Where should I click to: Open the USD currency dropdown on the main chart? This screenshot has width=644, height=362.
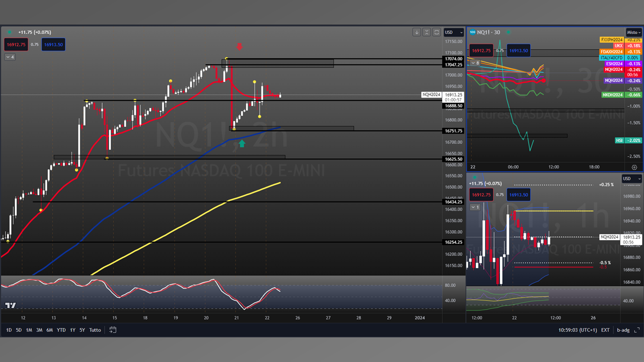click(454, 32)
